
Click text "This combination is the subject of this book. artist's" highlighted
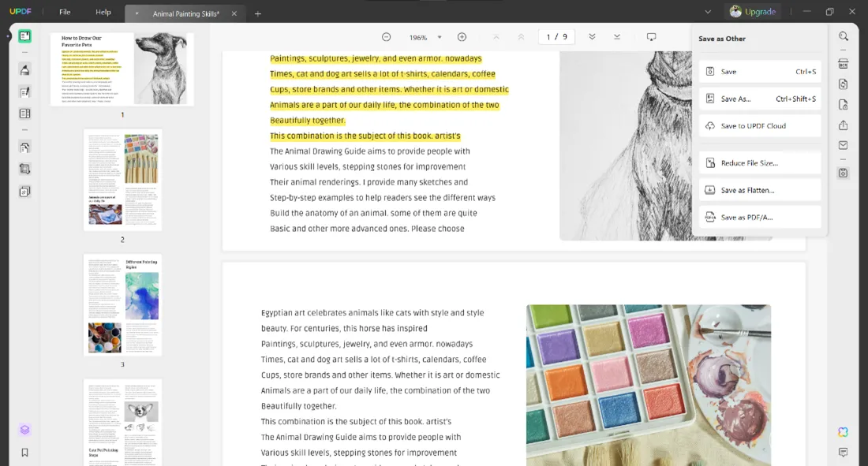[365, 136]
